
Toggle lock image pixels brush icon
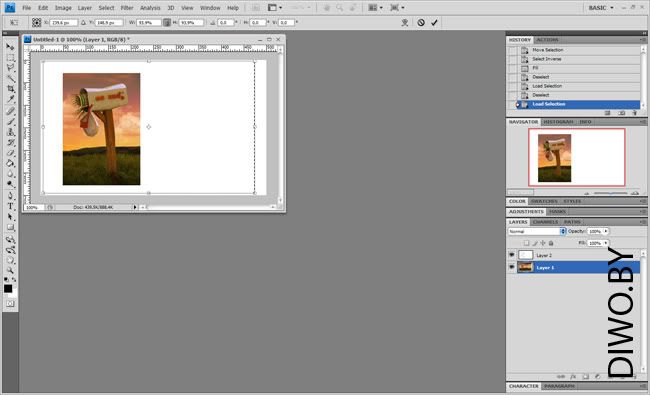tap(535, 243)
